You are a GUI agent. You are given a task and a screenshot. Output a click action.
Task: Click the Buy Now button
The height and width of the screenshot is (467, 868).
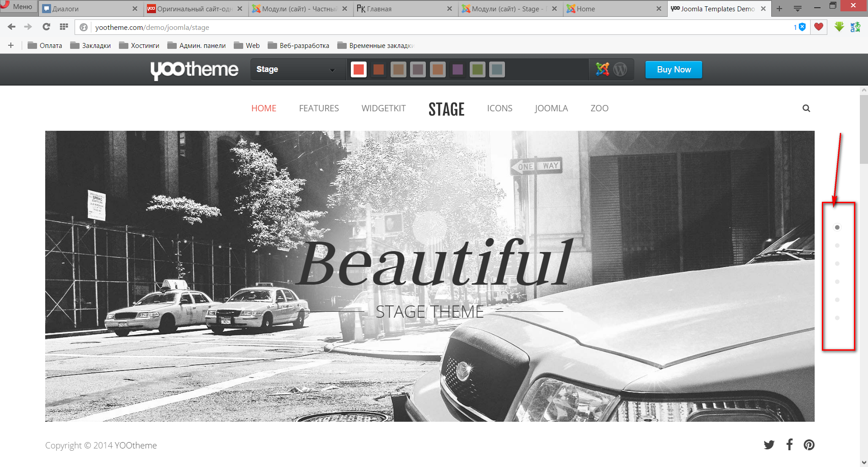tap(674, 70)
